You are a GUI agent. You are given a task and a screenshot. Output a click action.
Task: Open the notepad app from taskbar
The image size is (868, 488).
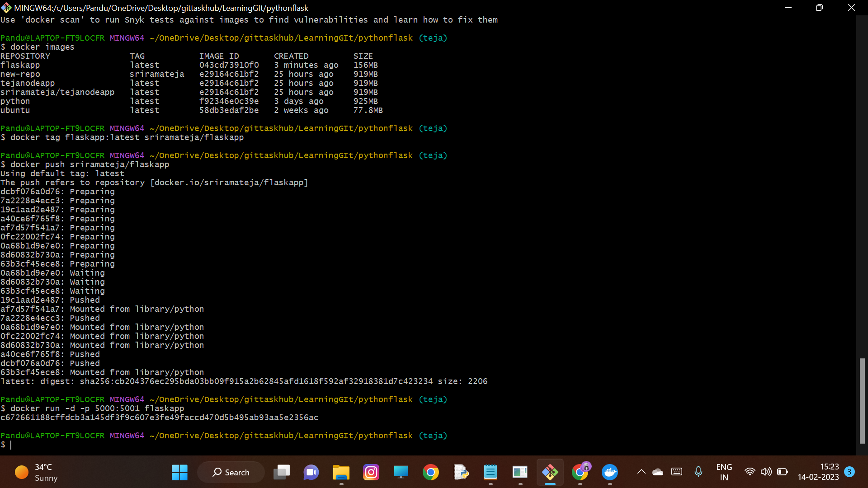491,472
